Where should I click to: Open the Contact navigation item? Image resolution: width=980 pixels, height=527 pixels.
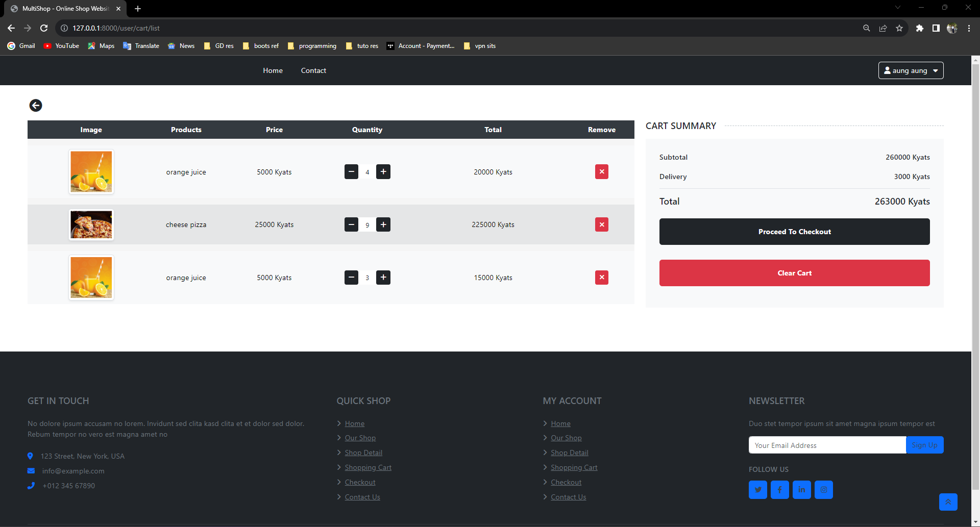pyautogui.click(x=313, y=70)
